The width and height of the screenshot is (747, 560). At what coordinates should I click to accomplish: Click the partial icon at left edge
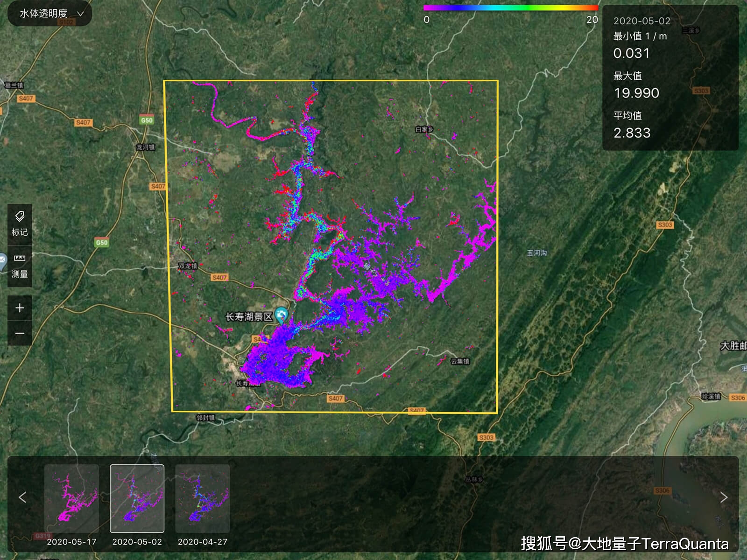[2, 259]
